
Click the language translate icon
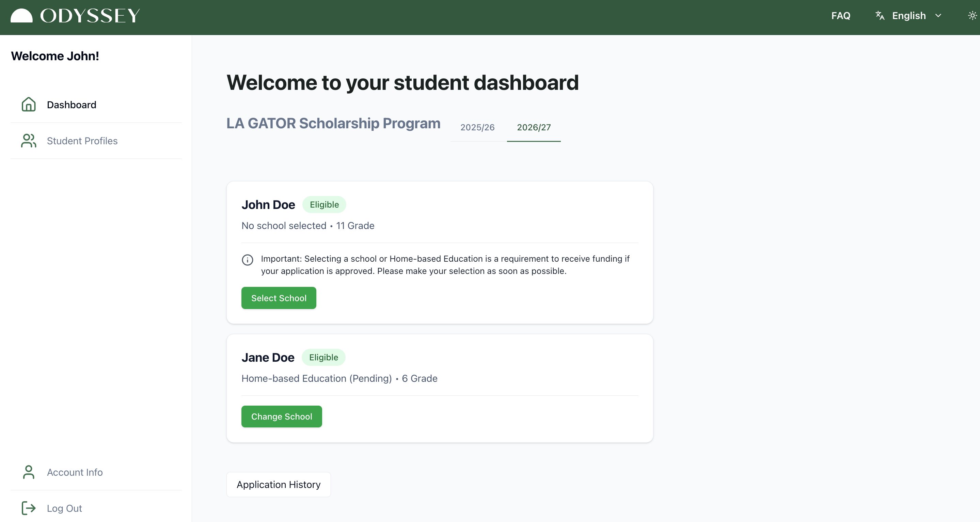tap(880, 16)
